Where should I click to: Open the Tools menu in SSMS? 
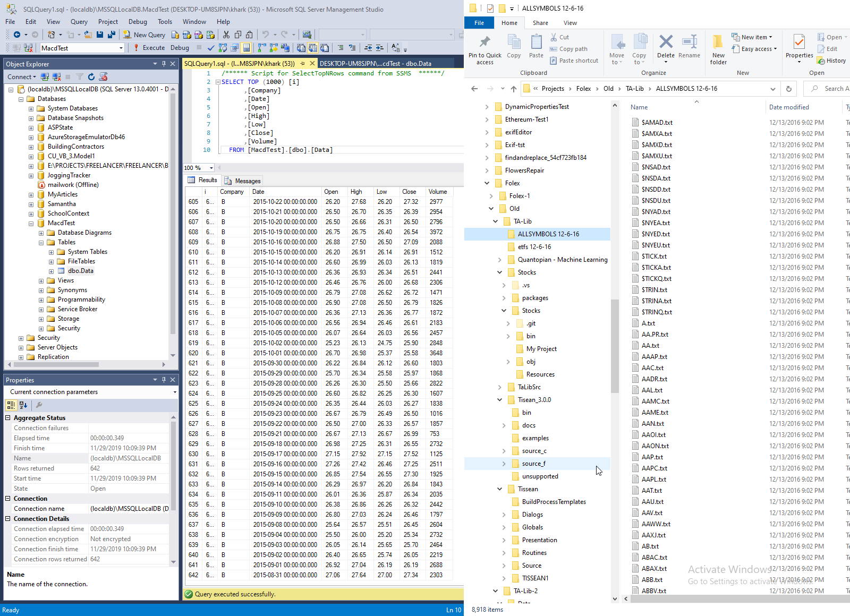(x=165, y=22)
